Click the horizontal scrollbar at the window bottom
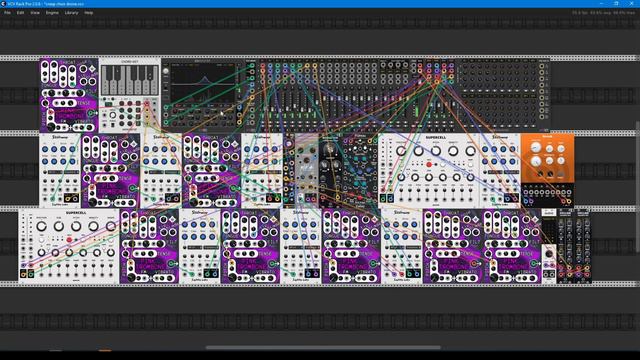 pyautogui.click(x=323, y=348)
